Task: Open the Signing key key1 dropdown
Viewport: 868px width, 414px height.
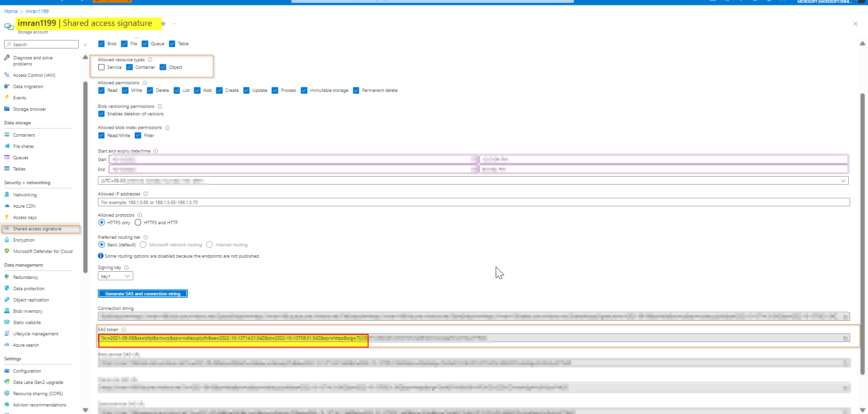Action: pyautogui.click(x=115, y=276)
